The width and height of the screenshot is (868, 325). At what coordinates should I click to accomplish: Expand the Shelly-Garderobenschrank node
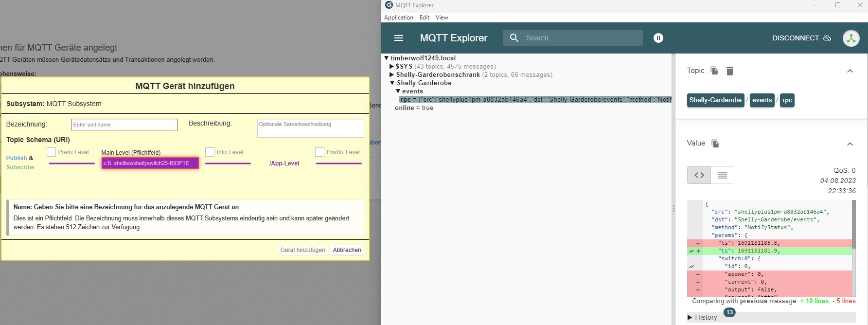[x=392, y=74]
